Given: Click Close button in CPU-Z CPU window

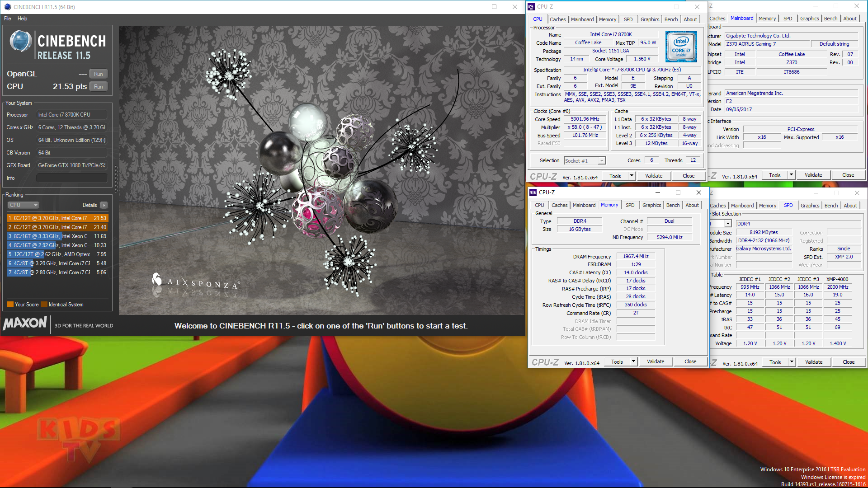Looking at the screenshot, I should 689,176.
